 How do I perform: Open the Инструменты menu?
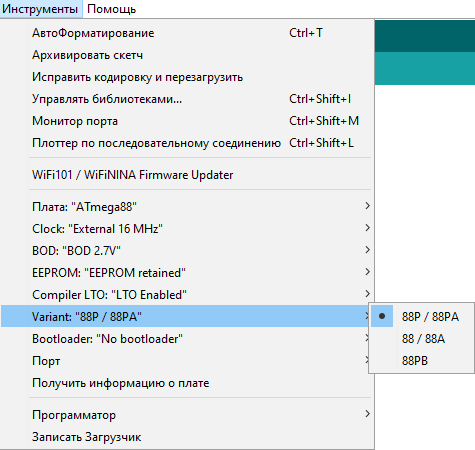[40, 9]
